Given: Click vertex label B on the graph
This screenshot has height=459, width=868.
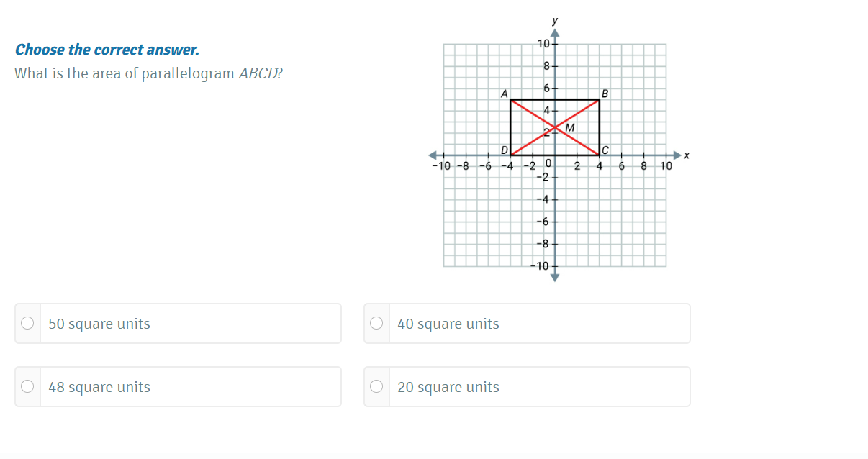Looking at the screenshot, I should pos(605,94).
